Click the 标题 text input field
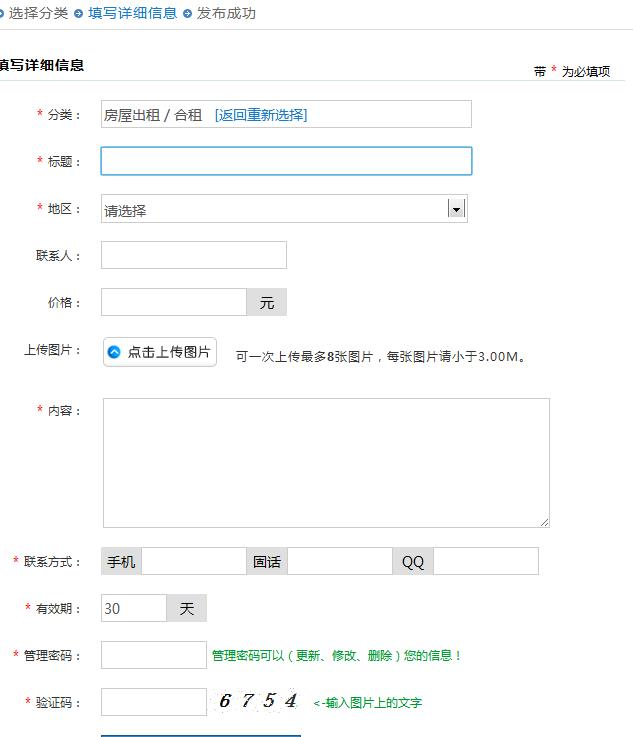Image resolution: width=633 pixels, height=737 pixels. 286,161
